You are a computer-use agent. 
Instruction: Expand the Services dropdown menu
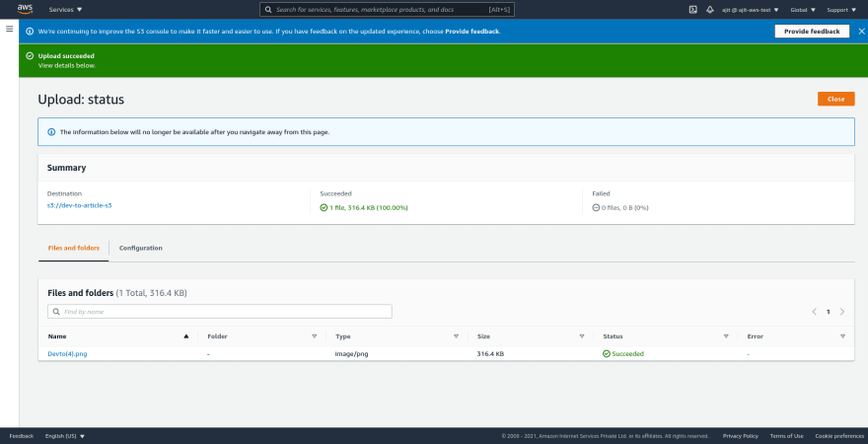[65, 10]
